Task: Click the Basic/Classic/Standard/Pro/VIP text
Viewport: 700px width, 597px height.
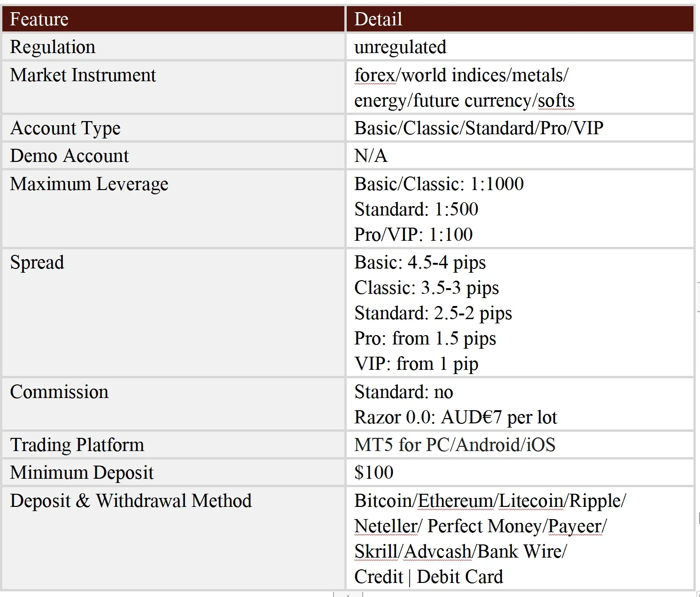Action: click(479, 128)
